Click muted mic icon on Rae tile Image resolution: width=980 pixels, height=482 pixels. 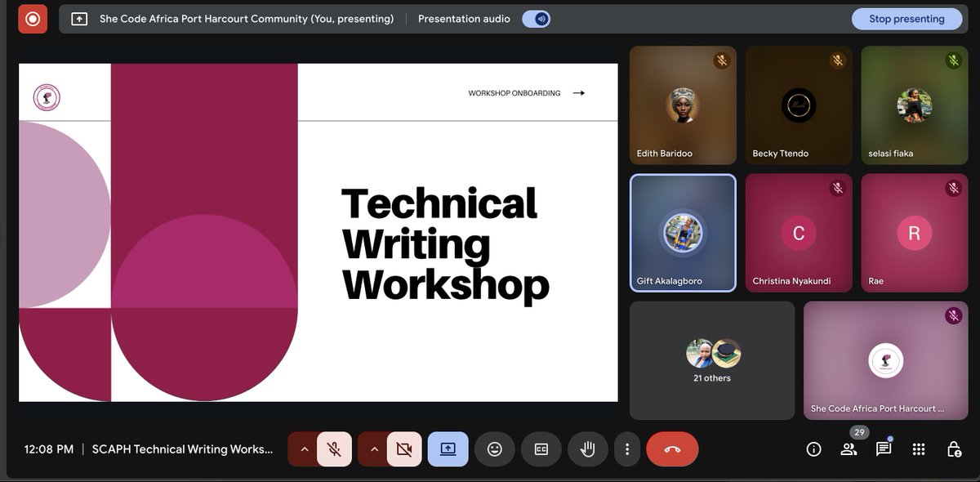[953, 188]
